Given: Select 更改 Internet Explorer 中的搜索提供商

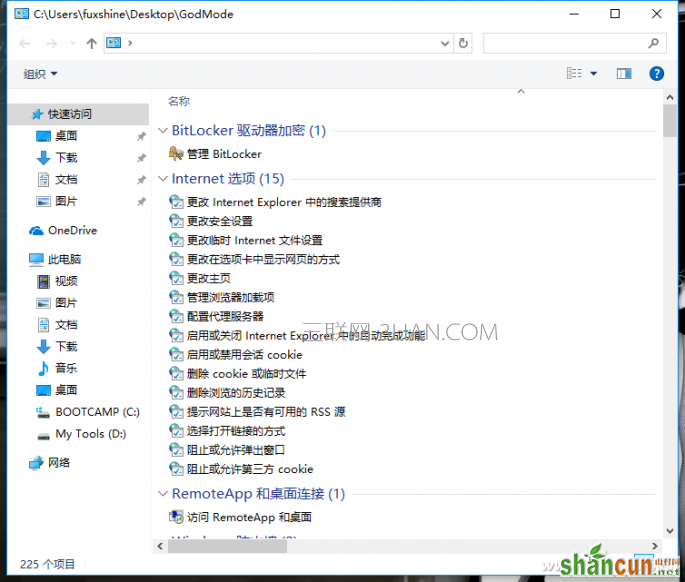Looking at the screenshot, I should coord(284,202).
